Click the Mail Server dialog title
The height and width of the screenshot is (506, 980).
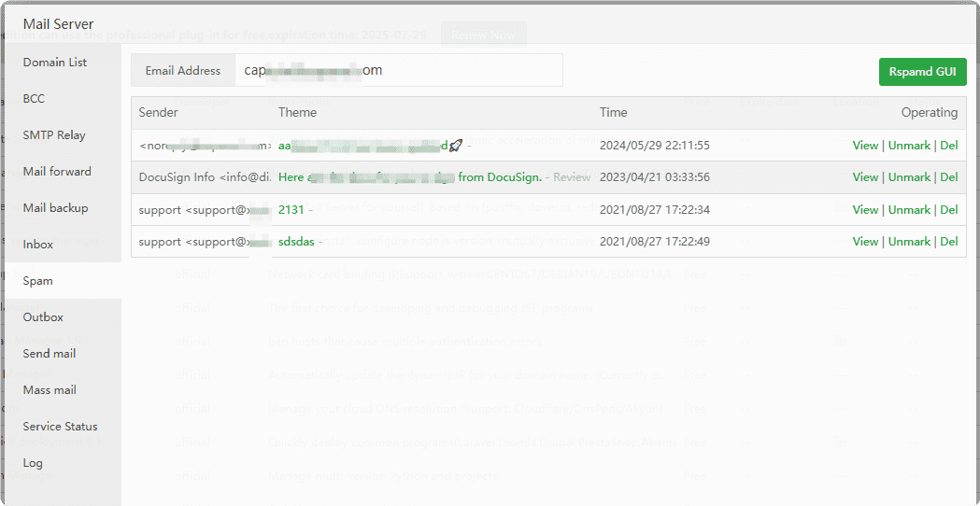coord(58,24)
